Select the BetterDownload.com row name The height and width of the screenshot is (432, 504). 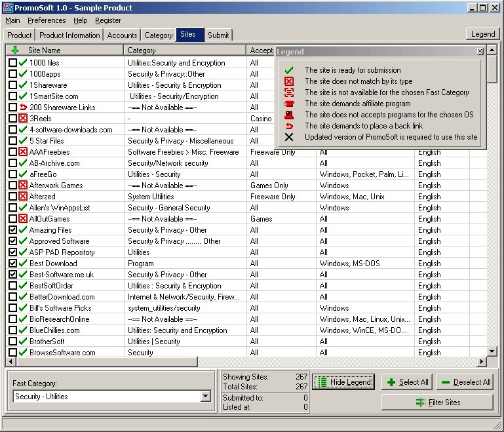(x=62, y=297)
